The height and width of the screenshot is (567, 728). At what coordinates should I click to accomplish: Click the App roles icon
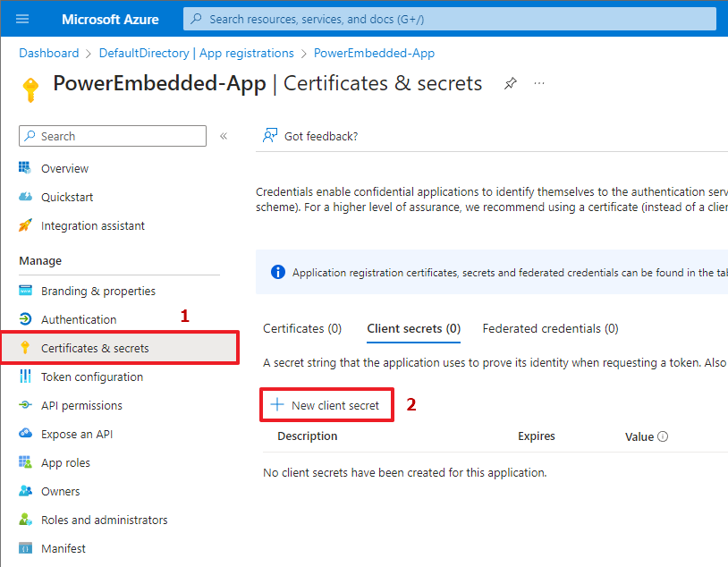coord(25,462)
